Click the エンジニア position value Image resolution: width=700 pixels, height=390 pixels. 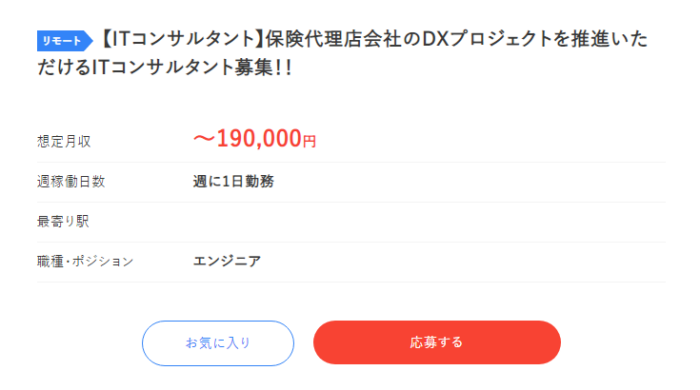(227, 261)
